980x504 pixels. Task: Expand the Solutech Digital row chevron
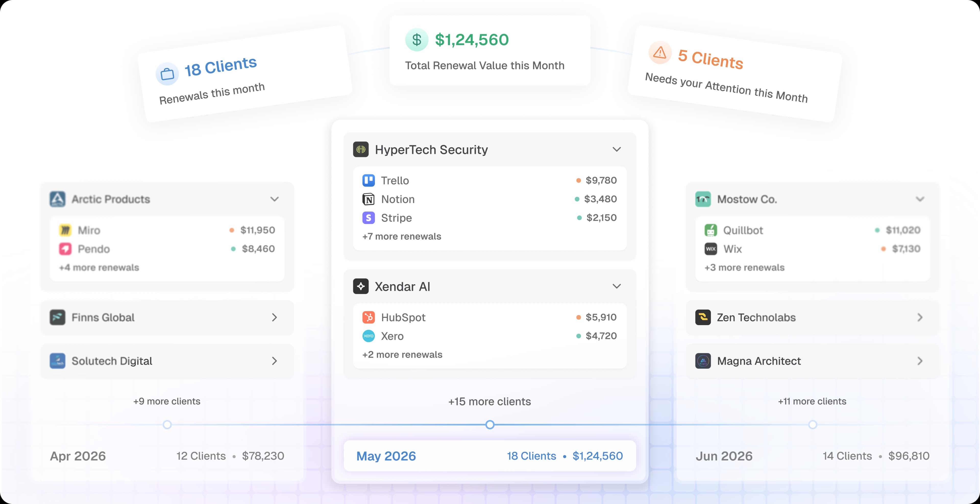coord(274,361)
